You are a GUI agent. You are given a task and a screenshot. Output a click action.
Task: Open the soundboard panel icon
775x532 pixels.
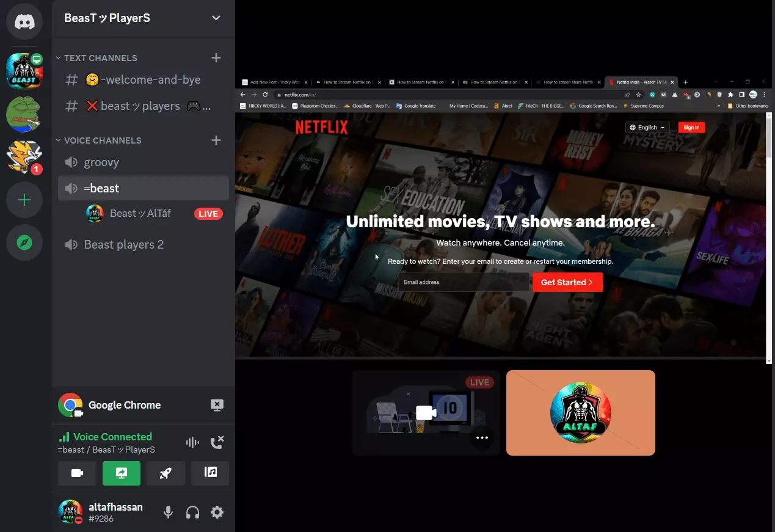(210, 473)
